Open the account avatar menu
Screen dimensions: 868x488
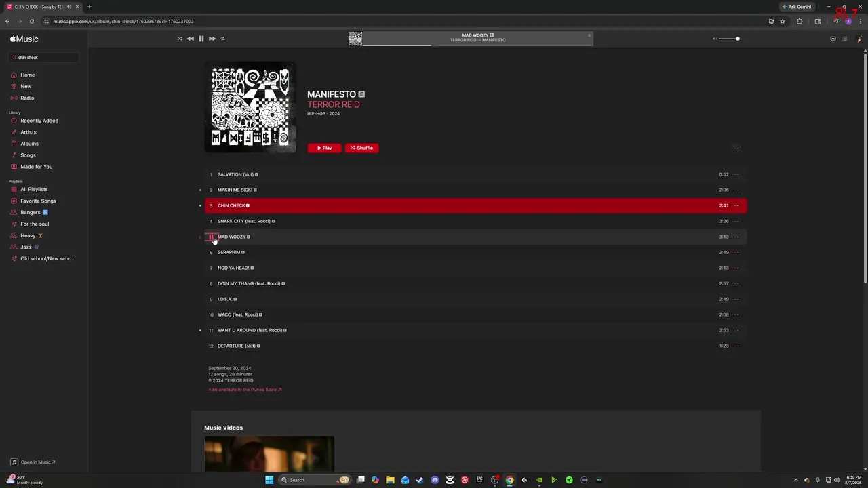point(859,39)
